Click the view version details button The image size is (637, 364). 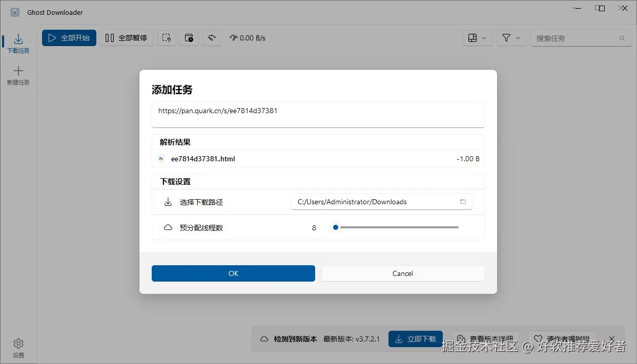[x=486, y=339]
